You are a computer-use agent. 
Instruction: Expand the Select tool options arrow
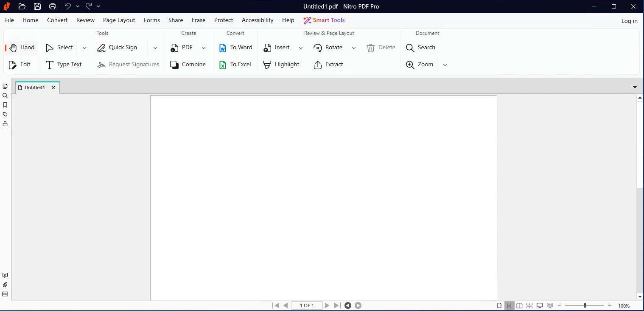tap(84, 48)
